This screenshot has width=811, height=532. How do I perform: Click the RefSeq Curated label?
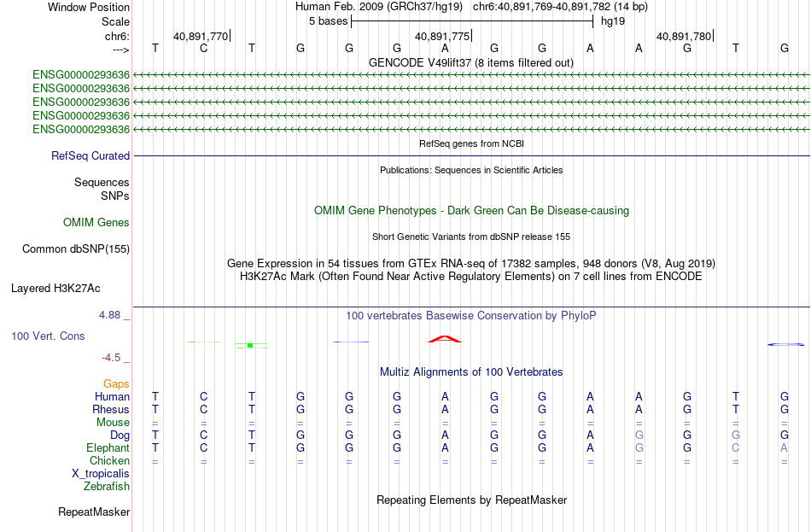click(90, 155)
